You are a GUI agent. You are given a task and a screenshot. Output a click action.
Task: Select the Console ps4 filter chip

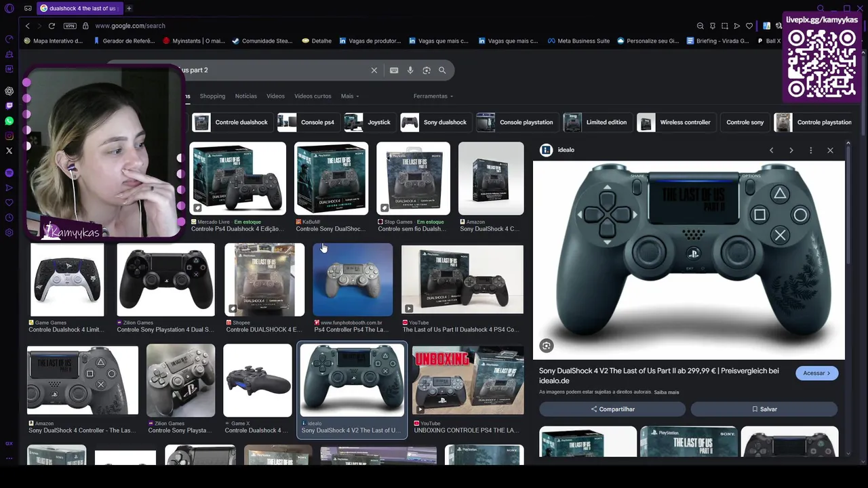pos(308,122)
